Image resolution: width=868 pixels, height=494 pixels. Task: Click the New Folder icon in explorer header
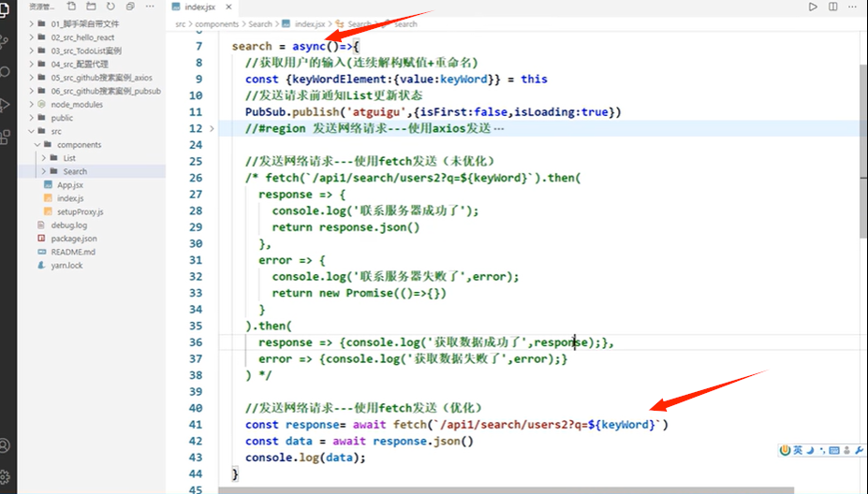(x=91, y=7)
